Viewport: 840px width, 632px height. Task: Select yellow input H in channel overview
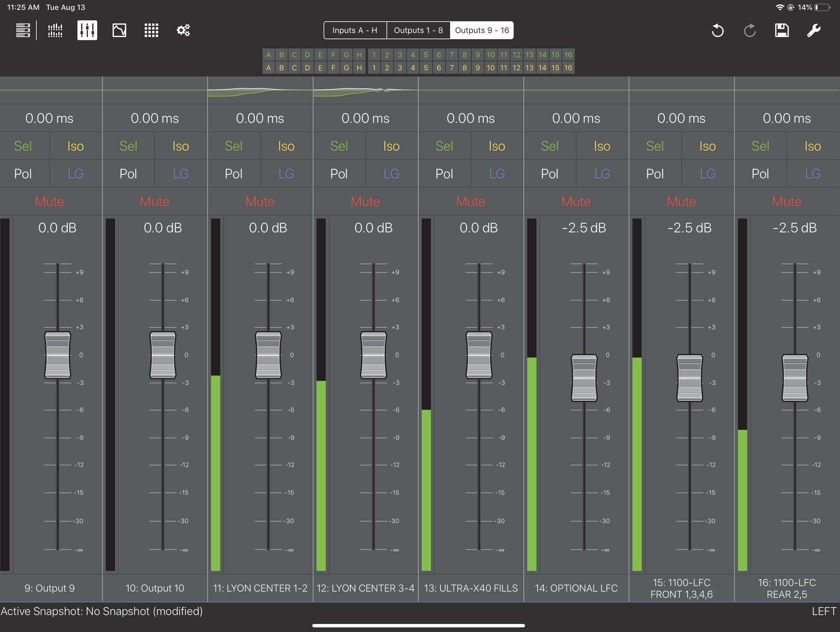click(359, 68)
